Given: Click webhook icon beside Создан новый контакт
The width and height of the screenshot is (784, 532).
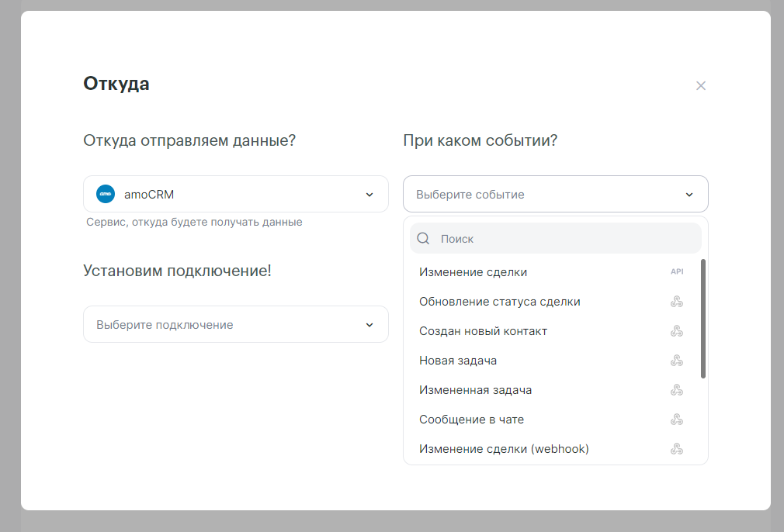Looking at the screenshot, I should tap(677, 331).
